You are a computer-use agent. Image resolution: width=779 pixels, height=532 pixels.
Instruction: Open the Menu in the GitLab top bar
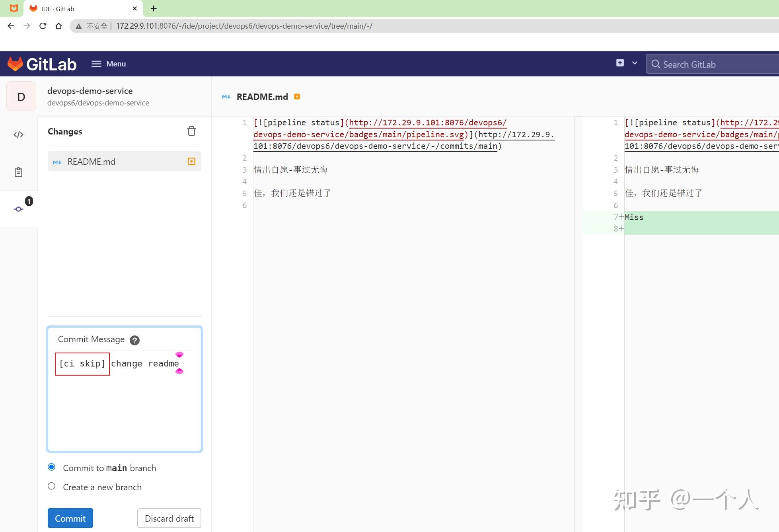click(x=108, y=64)
